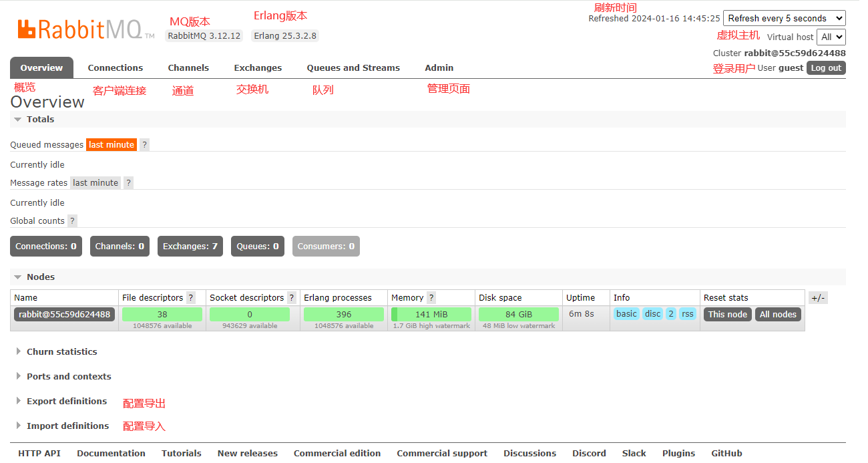This screenshot has height=463, width=868.
Task: Open the GitHub link
Action: coord(727,453)
